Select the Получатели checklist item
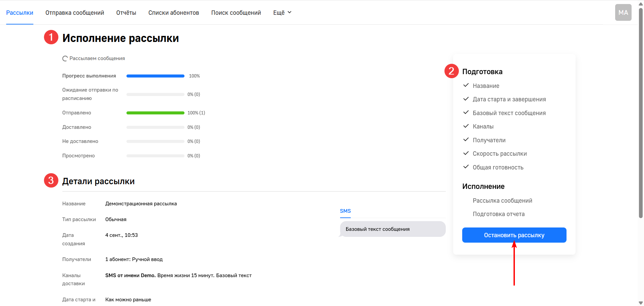This screenshot has height=306, width=644. [489, 140]
